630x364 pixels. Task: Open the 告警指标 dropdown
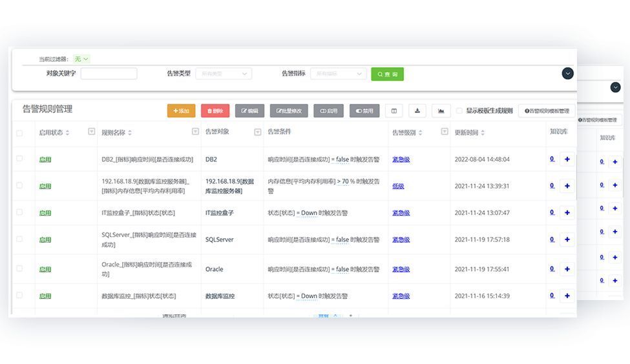tap(339, 74)
